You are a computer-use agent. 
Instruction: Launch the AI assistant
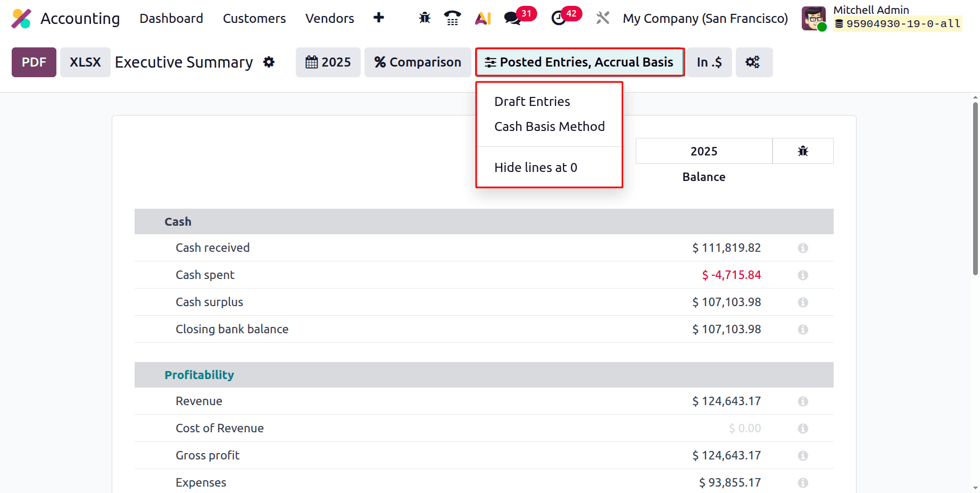pyautogui.click(x=482, y=18)
